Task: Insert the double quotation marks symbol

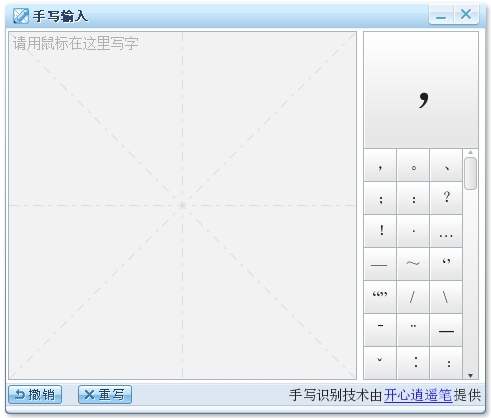Action: click(x=380, y=297)
